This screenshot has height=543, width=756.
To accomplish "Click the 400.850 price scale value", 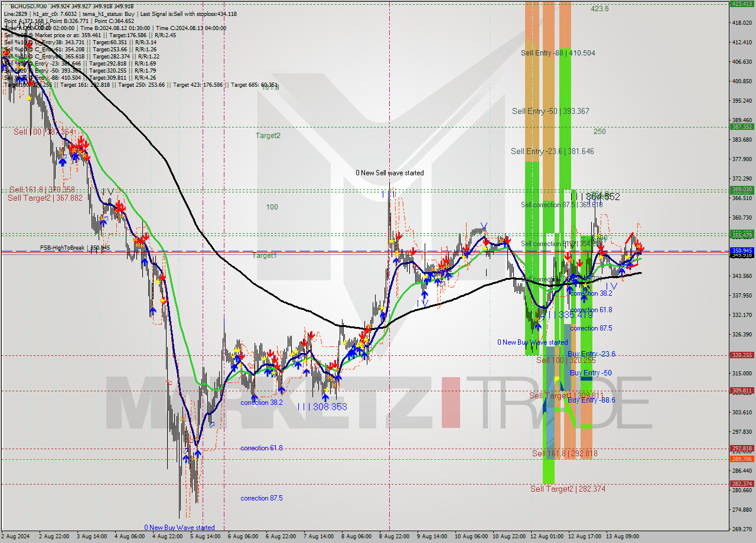I will click(x=742, y=81).
